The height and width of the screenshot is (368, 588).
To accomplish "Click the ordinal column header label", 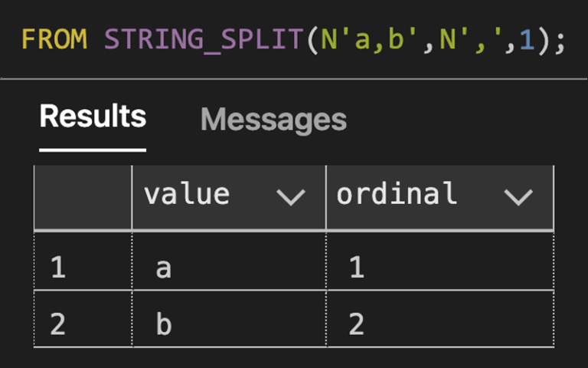I will tap(397, 195).
